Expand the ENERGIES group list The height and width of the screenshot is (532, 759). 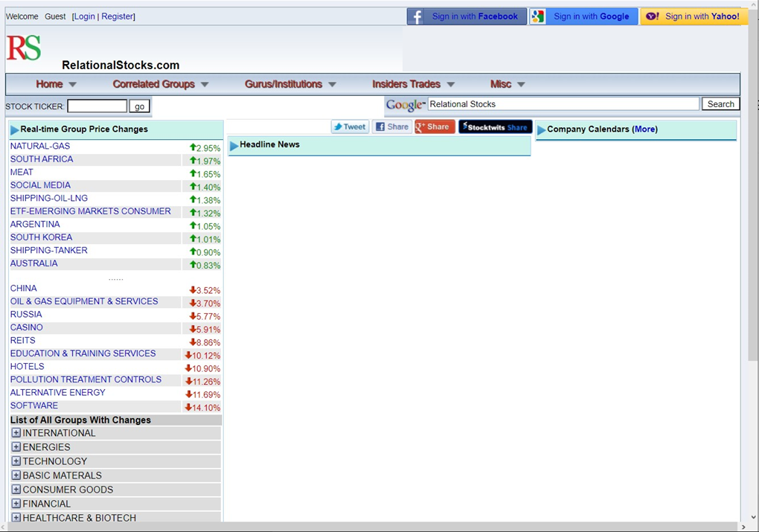pyautogui.click(x=16, y=446)
